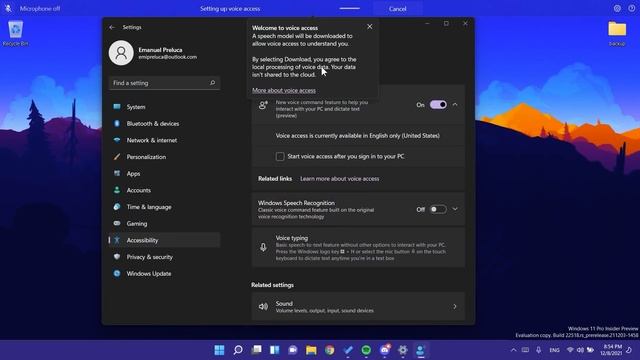Open the More about voice access link
This screenshot has width=640, height=360.
click(x=284, y=90)
